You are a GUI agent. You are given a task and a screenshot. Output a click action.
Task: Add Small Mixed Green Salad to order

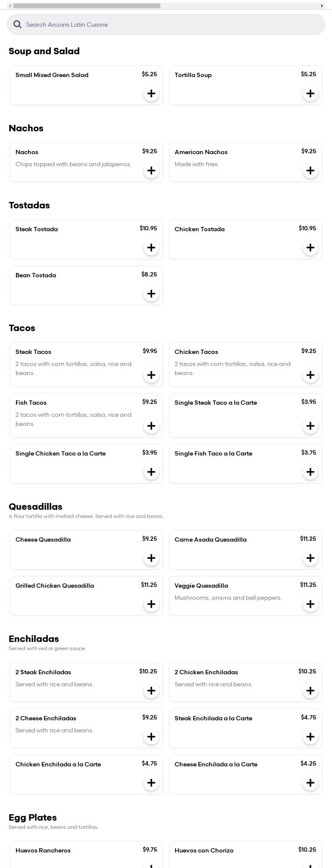[151, 93]
